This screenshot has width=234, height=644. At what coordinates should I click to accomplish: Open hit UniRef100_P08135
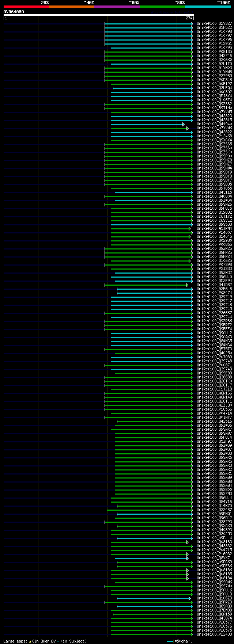pos(214,52)
